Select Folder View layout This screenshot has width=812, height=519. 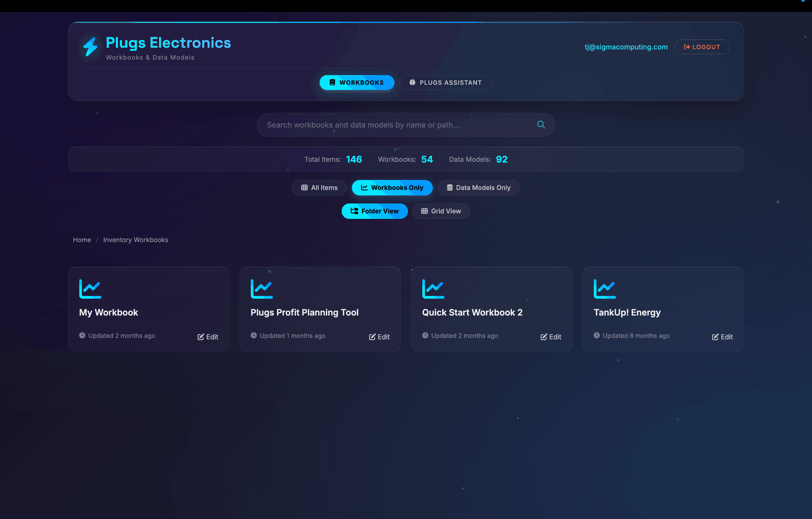(x=374, y=211)
